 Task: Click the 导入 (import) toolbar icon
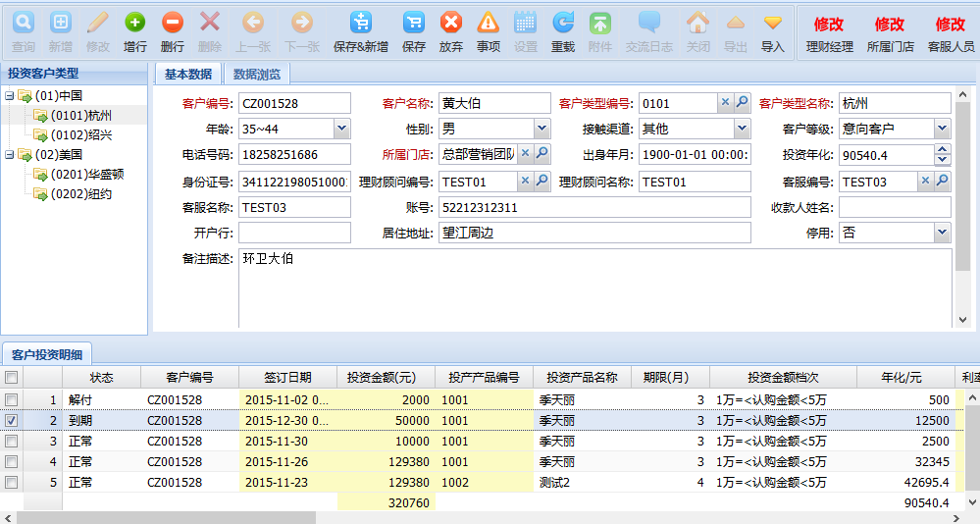[773, 24]
